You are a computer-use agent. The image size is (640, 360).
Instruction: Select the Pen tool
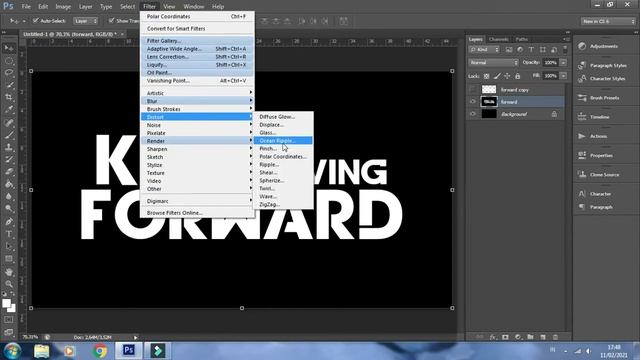9,222
